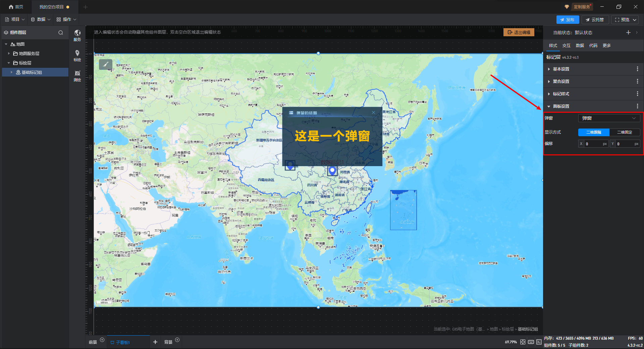This screenshot has width=644, height=349.
Task: Expand the 地图服务层 folder
Action: point(9,54)
